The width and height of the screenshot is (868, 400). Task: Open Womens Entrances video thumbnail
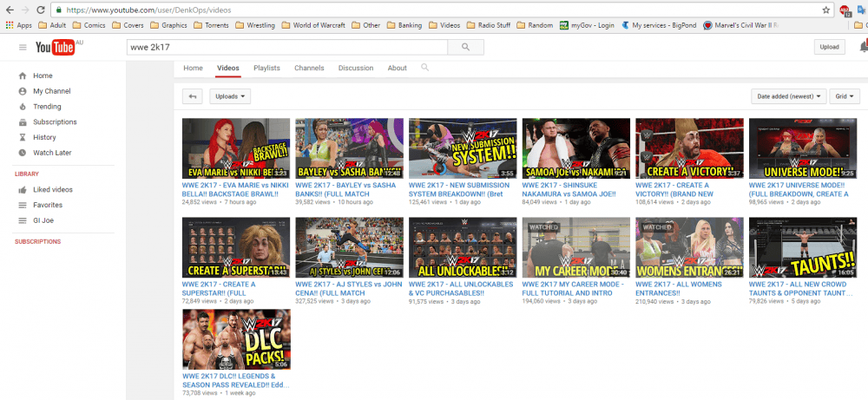(x=689, y=247)
